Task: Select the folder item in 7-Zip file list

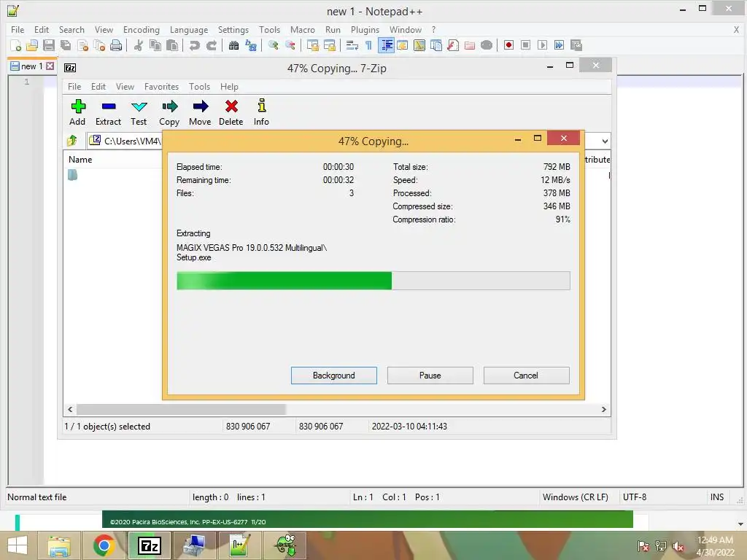Action: [x=72, y=175]
